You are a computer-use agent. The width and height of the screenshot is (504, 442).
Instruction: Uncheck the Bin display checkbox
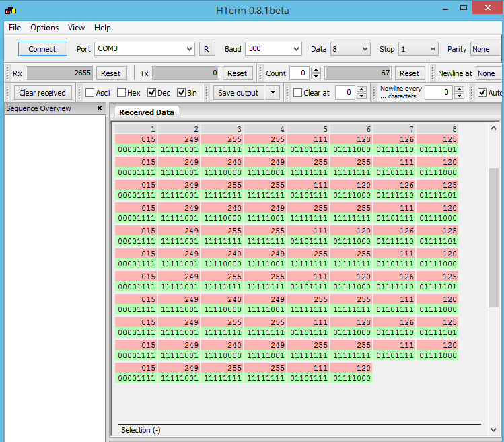pos(181,93)
